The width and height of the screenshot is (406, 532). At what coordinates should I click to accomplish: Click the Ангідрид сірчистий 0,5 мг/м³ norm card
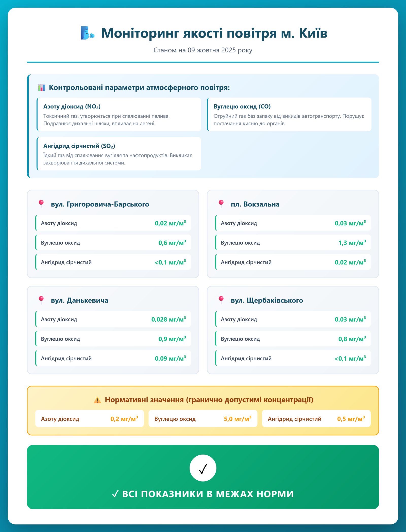pos(316,419)
